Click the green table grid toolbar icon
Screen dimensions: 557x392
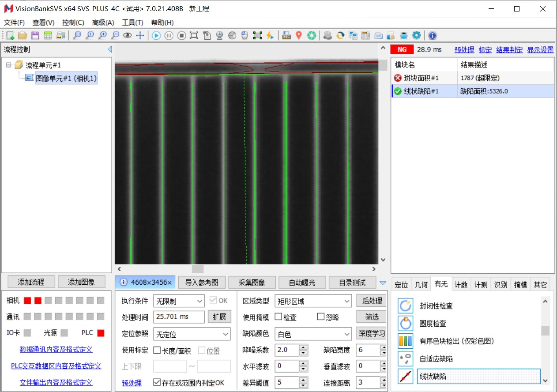tap(48, 36)
